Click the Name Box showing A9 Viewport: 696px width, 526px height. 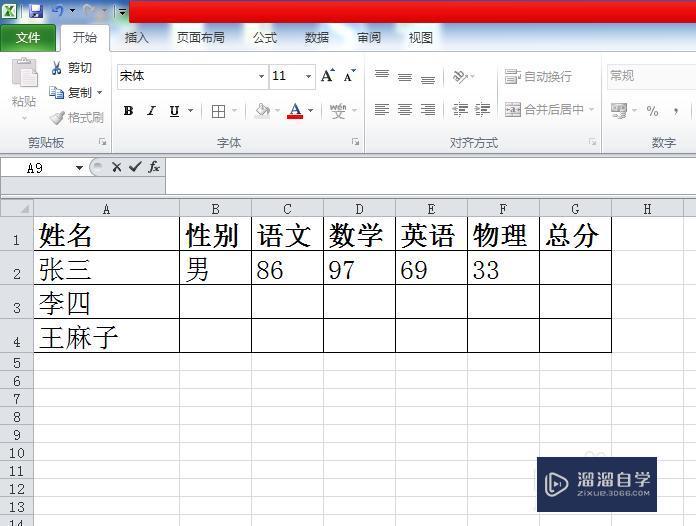38,168
